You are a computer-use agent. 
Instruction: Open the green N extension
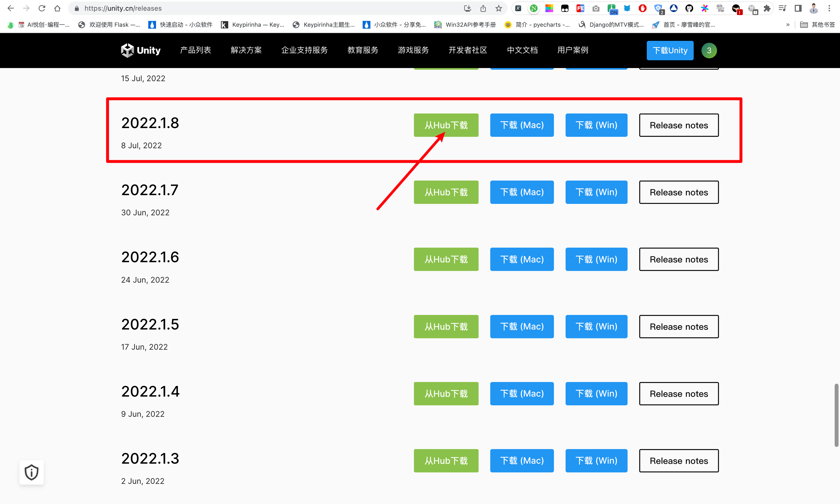pos(534,9)
